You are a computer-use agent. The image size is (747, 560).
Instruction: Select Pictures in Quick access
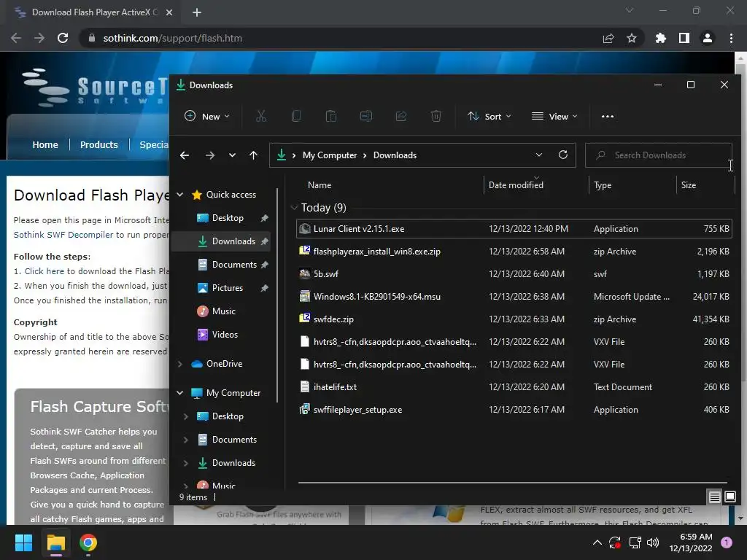pyautogui.click(x=227, y=288)
